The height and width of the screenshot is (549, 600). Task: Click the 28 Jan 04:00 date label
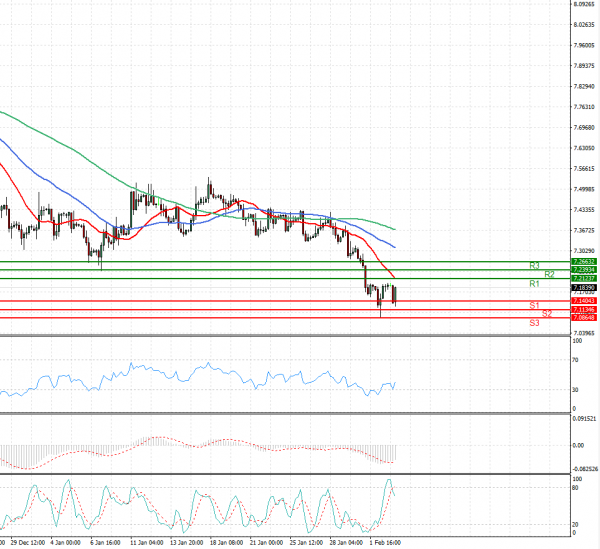coord(346,542)
